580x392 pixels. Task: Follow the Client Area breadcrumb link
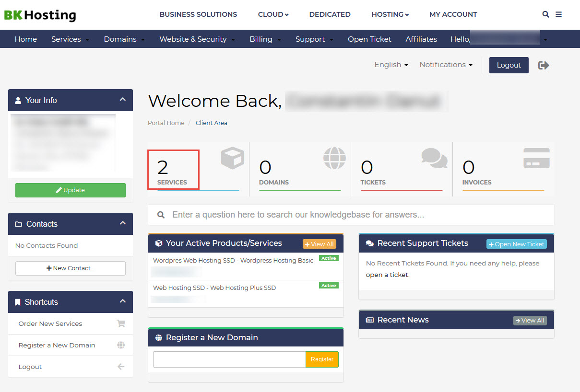click(212, 123)
